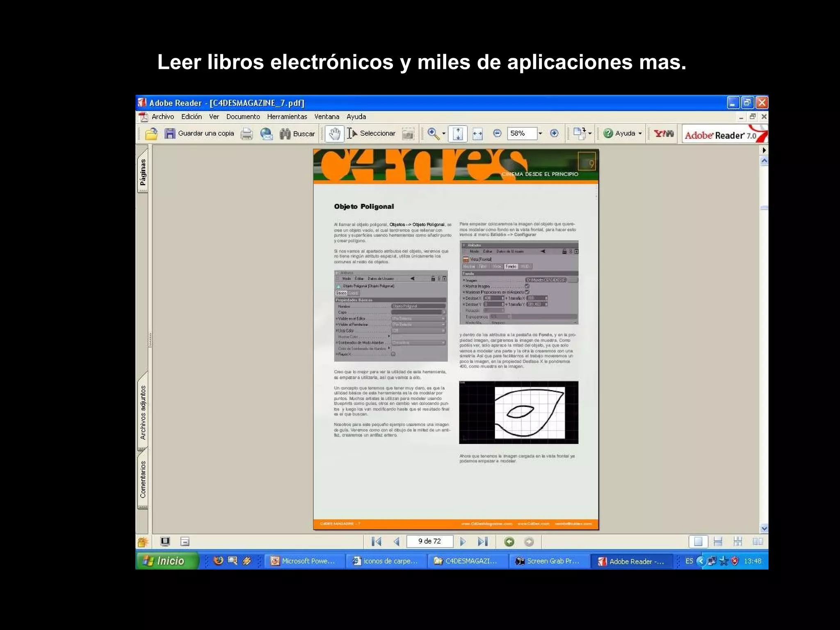Image resolution: width=840 pixels, height=630 pixels.
Task: Click the sun lock status icon
Action: [142, 542]
